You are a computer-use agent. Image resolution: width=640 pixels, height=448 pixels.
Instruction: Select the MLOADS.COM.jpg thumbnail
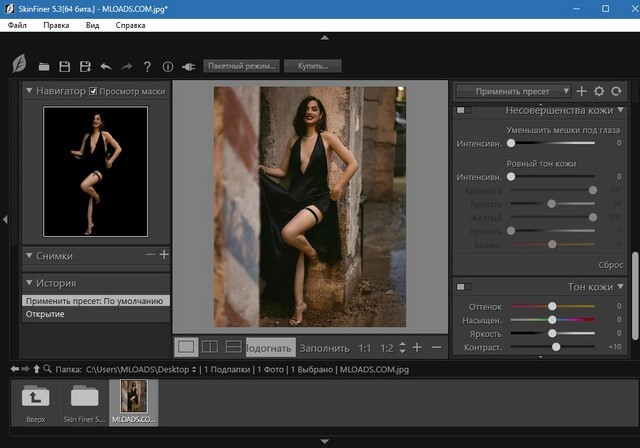point(134,403)
